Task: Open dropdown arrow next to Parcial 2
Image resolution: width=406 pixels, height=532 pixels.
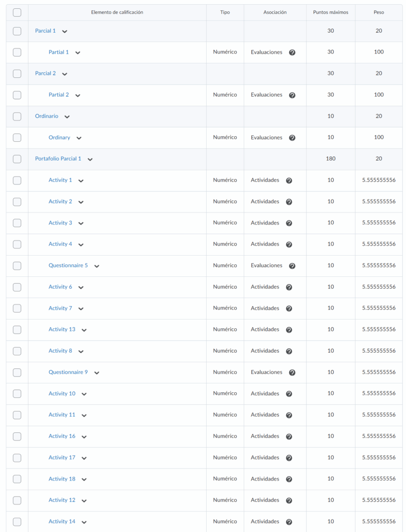Action: 64,74
